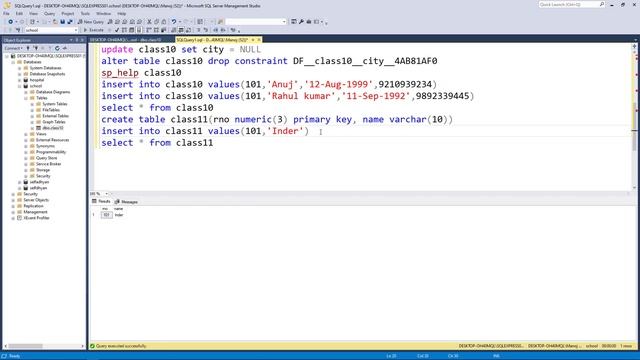The width and height of the screenshot is (640, 360).
Task: Click the Decrease Indent icon
Action: (x=216, y=30)
